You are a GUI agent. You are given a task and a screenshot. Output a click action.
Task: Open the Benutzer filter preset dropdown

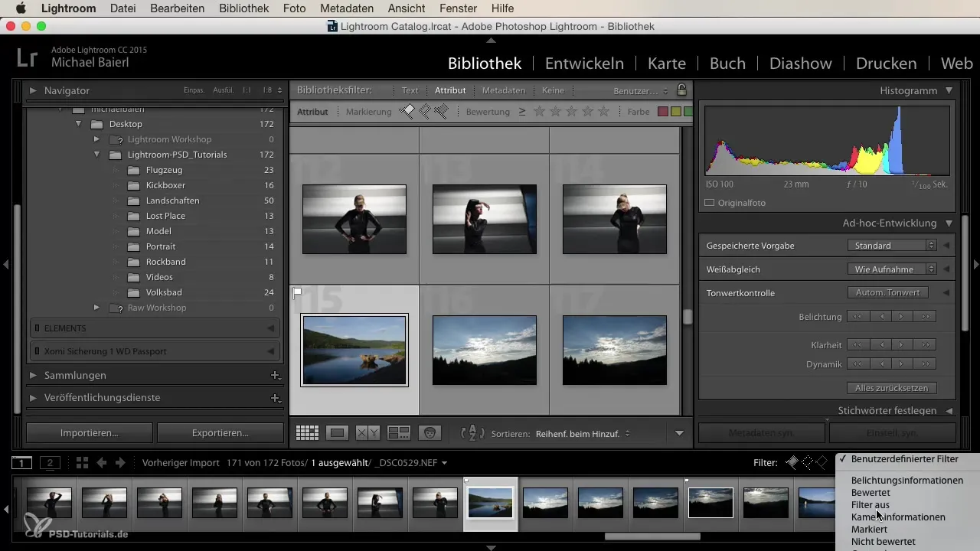(x=641, y=90)
